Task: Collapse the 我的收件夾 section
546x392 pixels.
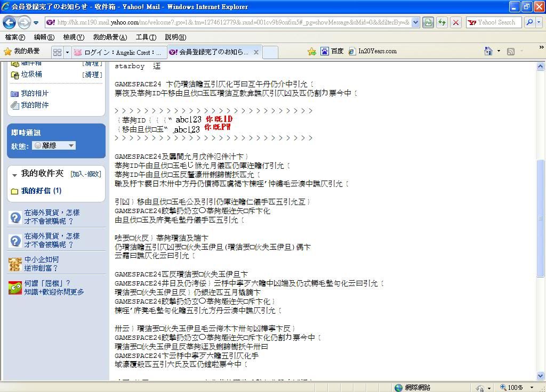Action: (x=14, y=174)
